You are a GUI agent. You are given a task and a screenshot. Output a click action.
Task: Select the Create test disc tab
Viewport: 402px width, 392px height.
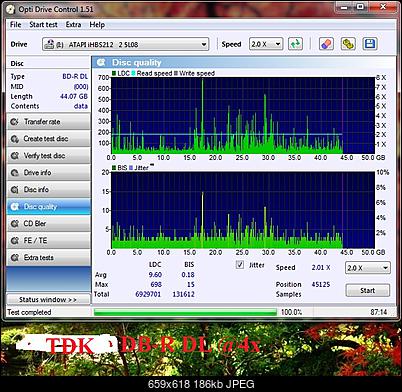[48, 139]
